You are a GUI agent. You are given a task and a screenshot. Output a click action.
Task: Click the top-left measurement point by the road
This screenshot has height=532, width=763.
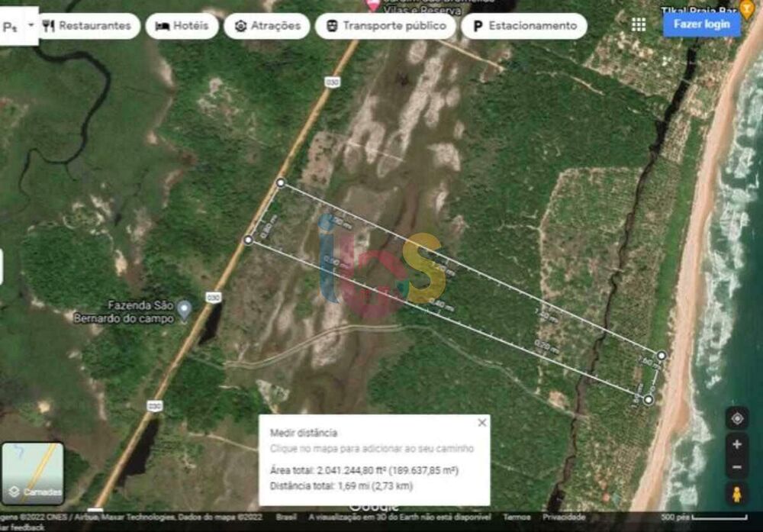[x=281, y=182]
